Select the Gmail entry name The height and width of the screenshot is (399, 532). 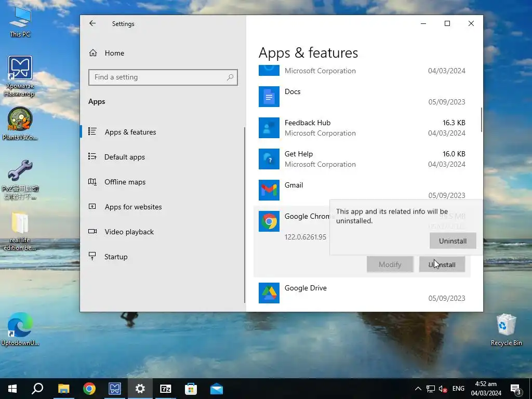pos(294,185)
